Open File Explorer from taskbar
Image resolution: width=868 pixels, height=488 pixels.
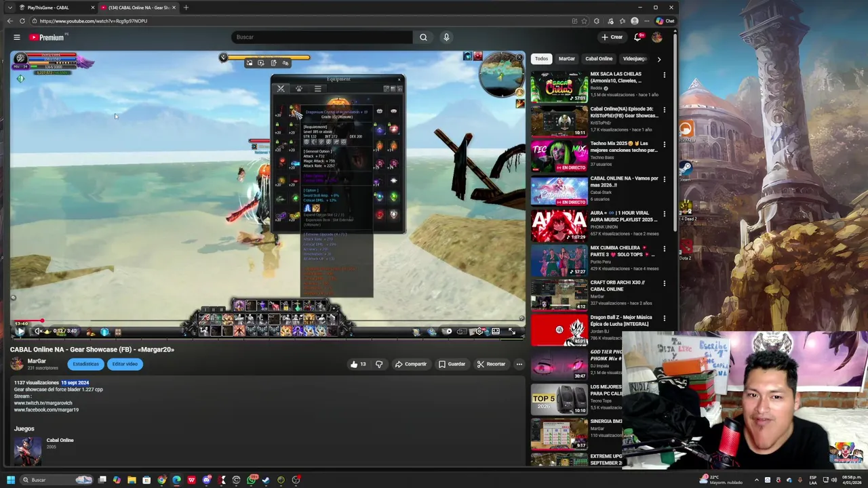tap(132, 480)
